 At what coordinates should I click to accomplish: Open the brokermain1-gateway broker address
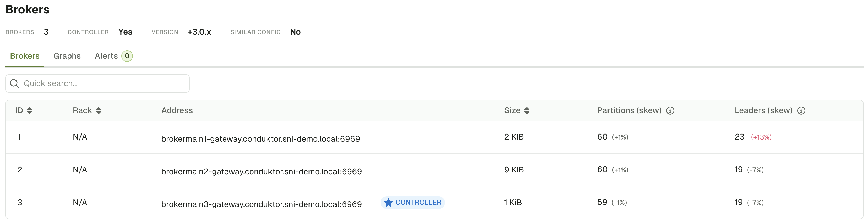pyautogui.click(x=261, y=138)
